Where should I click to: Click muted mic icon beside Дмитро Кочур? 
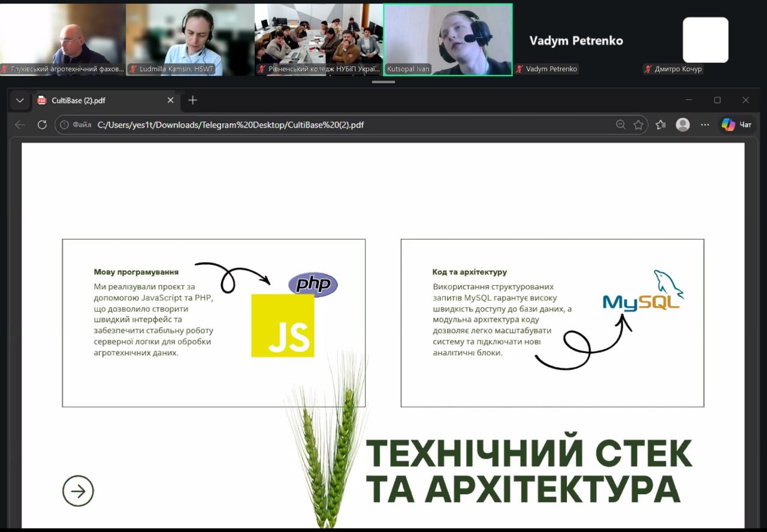(648, 69)
